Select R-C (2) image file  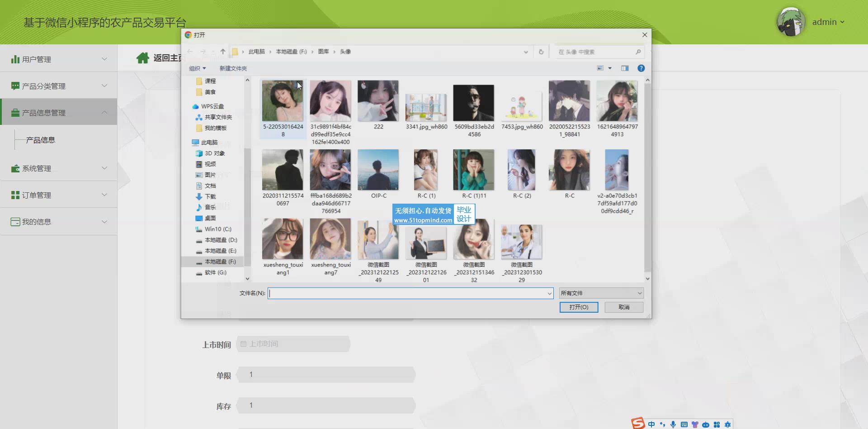(521, 170)
